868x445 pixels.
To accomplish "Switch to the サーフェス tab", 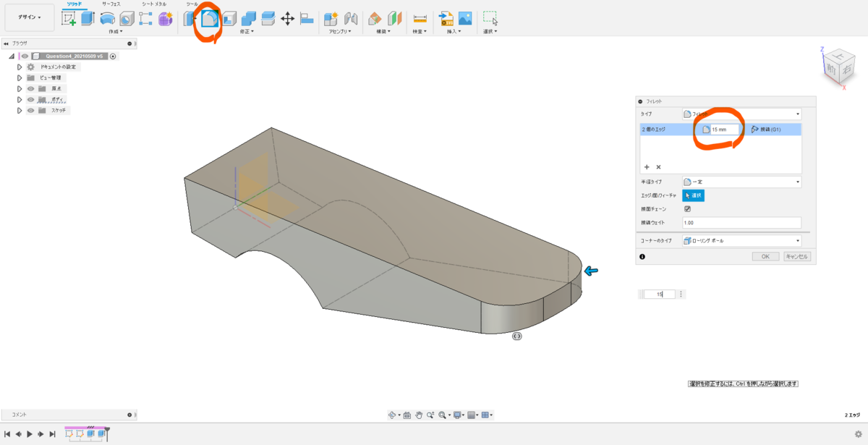I will click(111, 4).
